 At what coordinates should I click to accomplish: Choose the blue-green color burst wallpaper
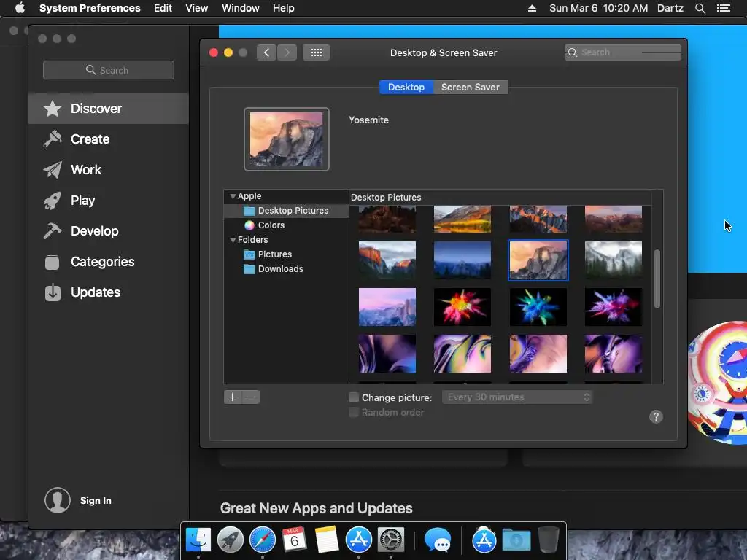[538, 307]
